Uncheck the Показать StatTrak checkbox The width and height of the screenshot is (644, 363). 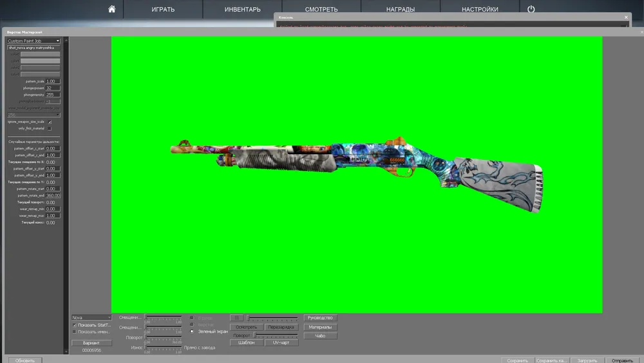[75, 325]
